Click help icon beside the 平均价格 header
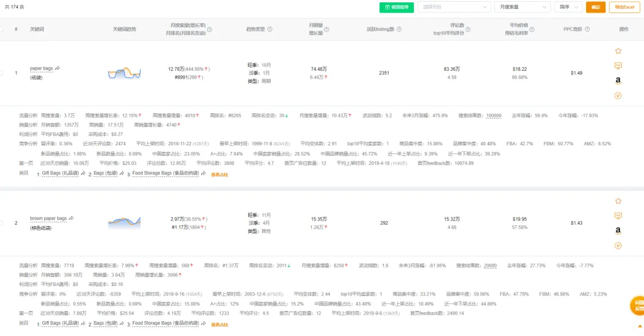The height and width of the screenshot is (336, 644). tap(532, 30)
